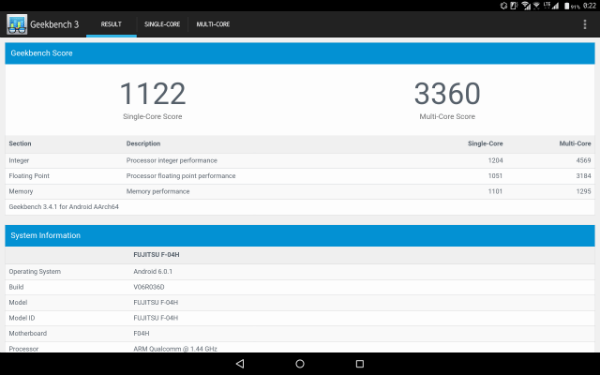Tap the Build label
600x375 pixels.
pos(16,287)
